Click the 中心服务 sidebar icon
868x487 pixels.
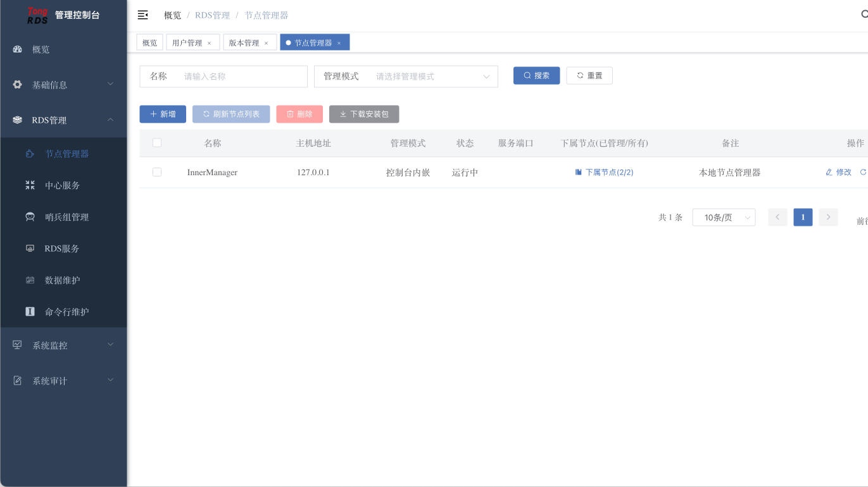pos(30,185)
